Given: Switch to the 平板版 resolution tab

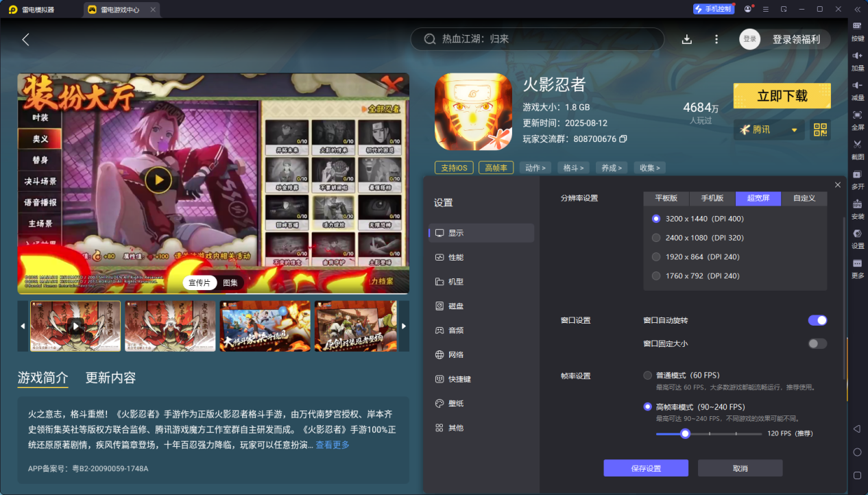Looking at the screenshot, I should click(x=666, y=198).
